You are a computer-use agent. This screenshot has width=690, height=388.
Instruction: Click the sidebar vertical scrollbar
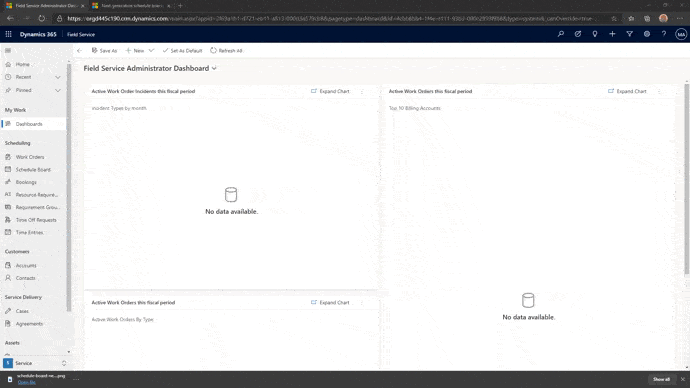(69, 189)
